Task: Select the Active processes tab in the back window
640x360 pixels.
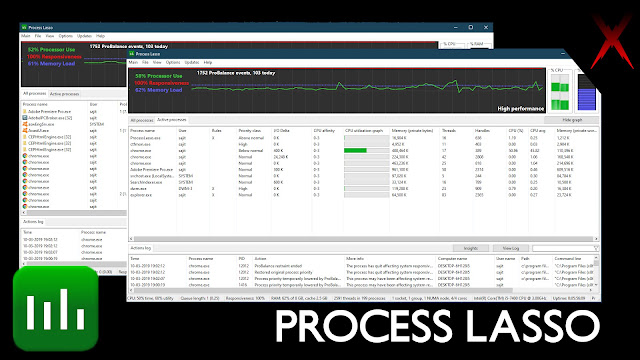Action: click(x=64, y=94)
